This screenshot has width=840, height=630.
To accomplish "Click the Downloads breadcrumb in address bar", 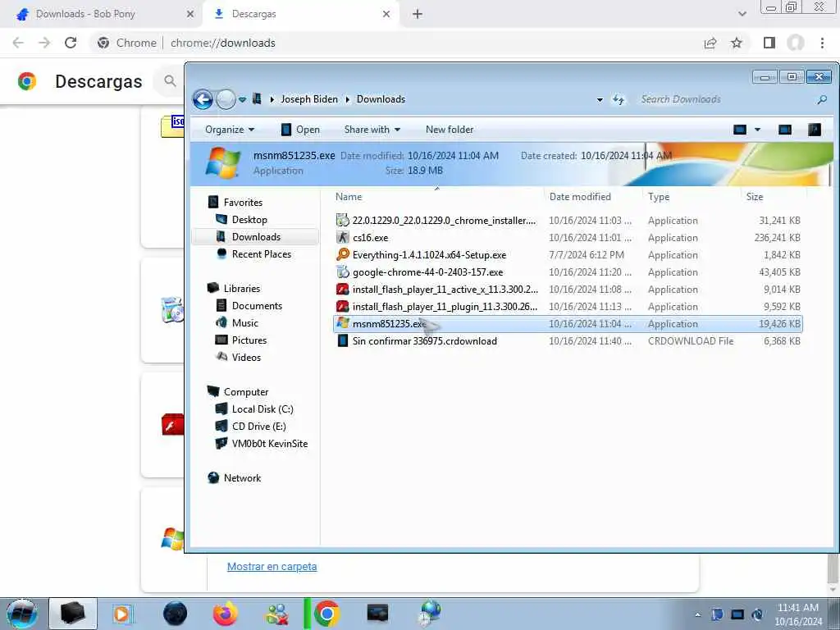I will [381, 99].
